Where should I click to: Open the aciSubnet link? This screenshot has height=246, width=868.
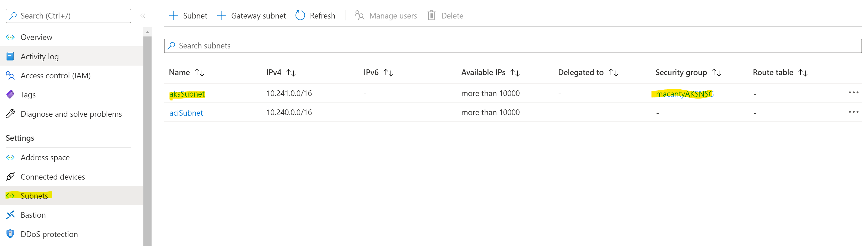[x=186, y=113]
